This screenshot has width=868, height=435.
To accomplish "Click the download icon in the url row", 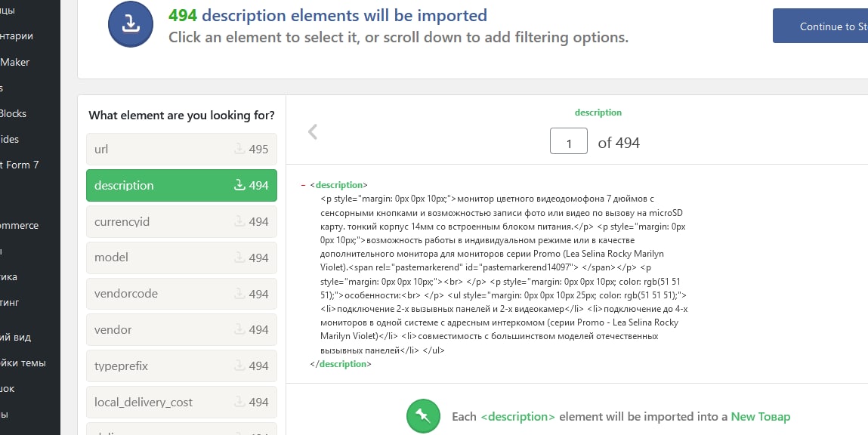I will pyautogui.click(x=239, y=150).
